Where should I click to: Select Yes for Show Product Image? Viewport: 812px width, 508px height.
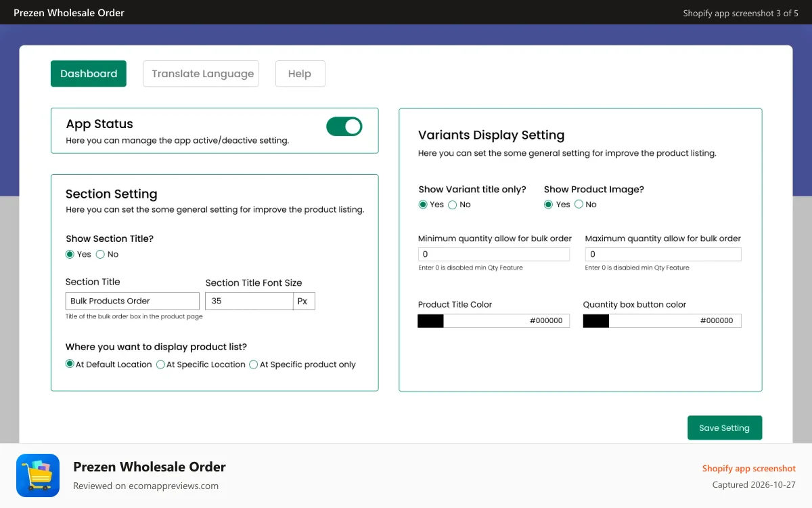[x=549, y=205]
